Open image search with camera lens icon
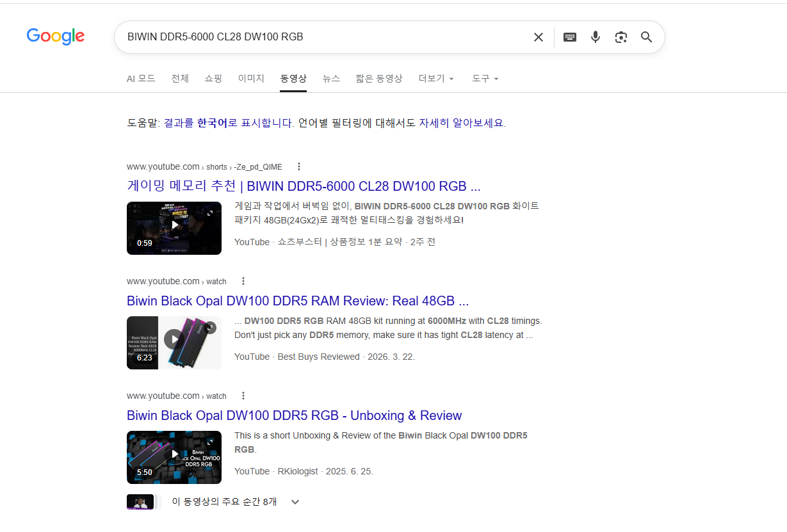Screen dimensions: 787x532 pyautogui.click(x=621, y=37)
